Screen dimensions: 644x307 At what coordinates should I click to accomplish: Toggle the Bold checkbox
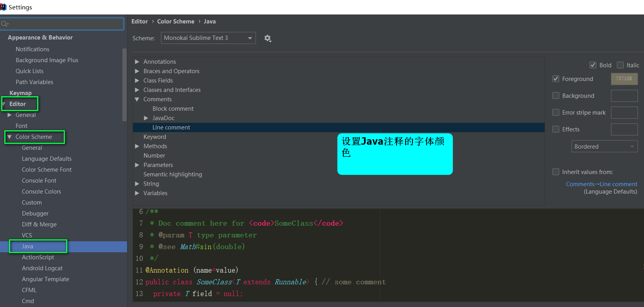tap(593, 65)
